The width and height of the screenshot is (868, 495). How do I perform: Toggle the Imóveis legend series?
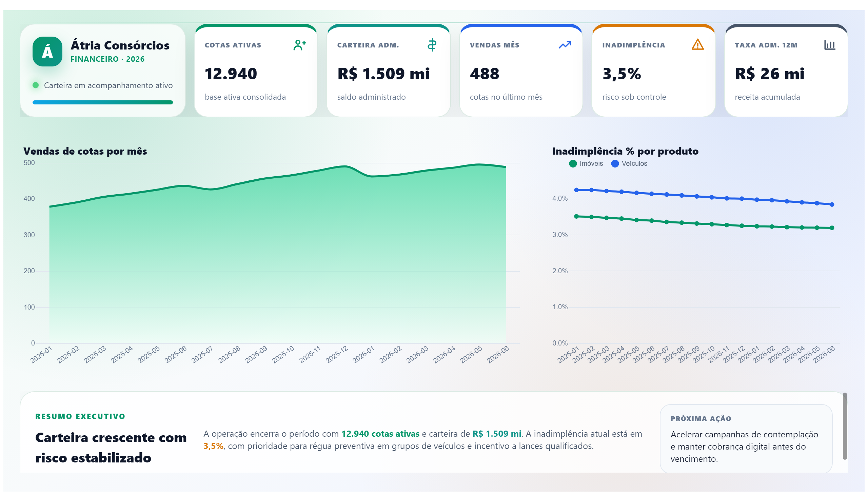[586, 163]
